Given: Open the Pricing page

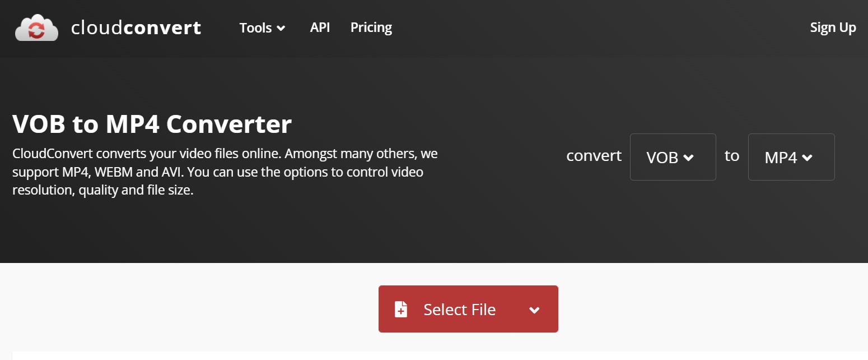Looking at the screenshot, I should click(x=371, y=27).
